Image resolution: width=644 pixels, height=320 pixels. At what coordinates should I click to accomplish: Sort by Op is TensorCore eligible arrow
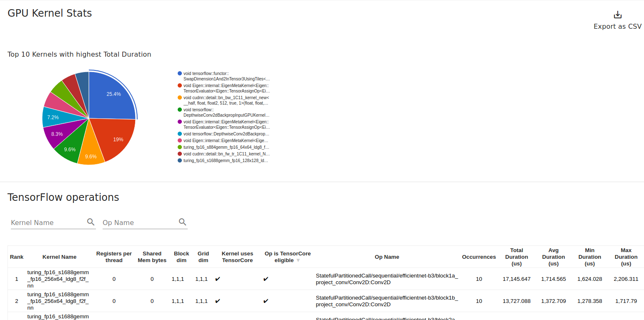tap(298, 260)
